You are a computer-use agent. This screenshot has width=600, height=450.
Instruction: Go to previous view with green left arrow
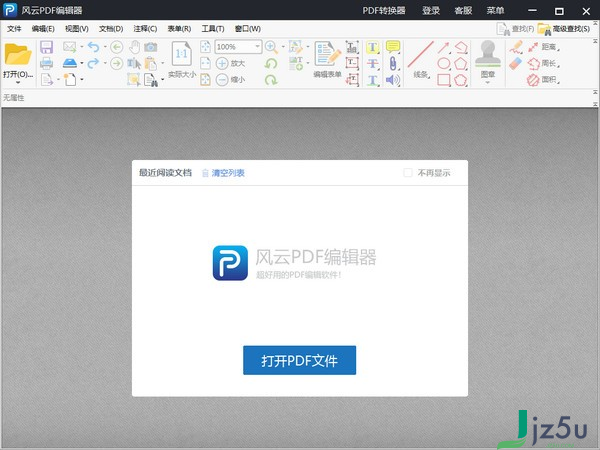tap(117, 47)
